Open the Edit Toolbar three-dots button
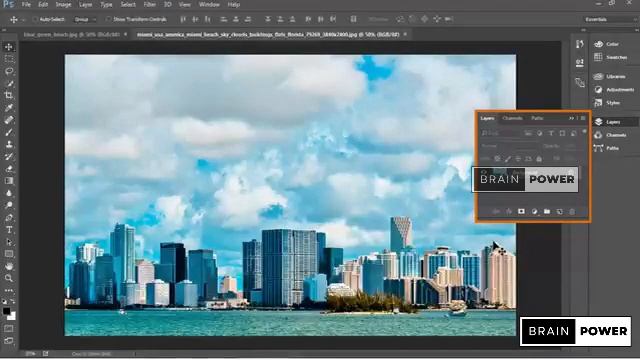Viewport: 640px width, 360px height. pyautogui.click(x=9, y=290)
